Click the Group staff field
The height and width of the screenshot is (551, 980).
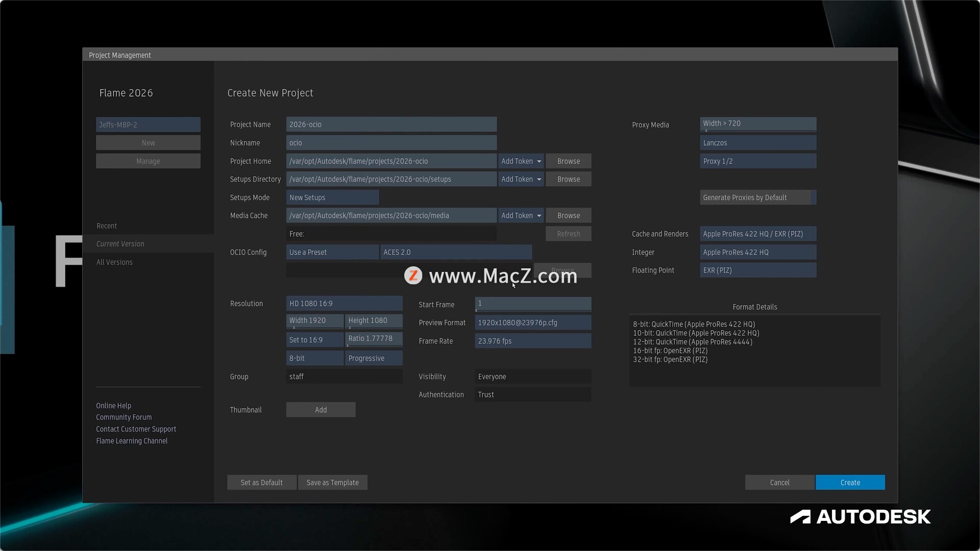(344, 377)
